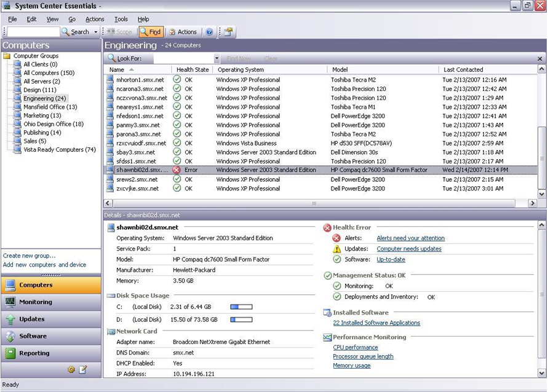Open the Help menu

(143, 19)
